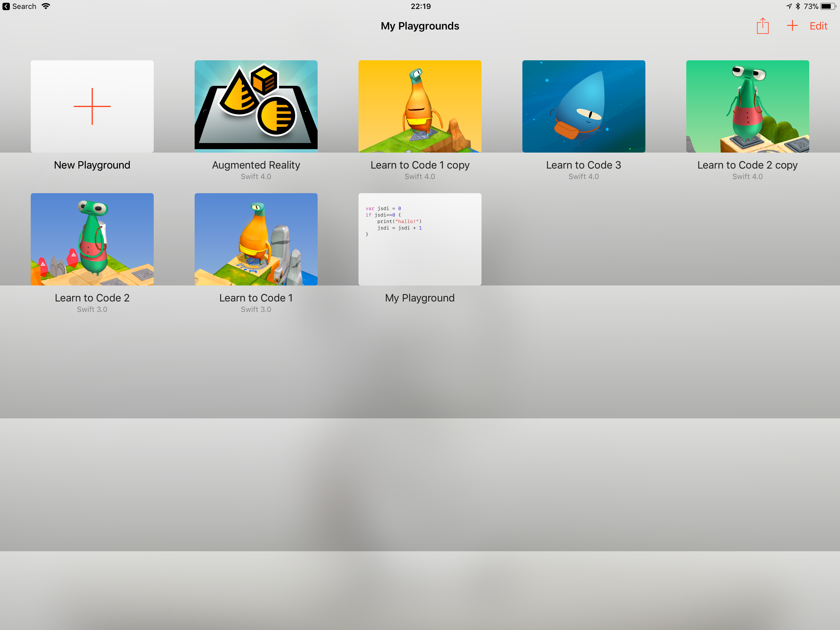
Task: Tap the 'My Playgrounds' header title
Action: pyautogui.click(x=420, y=26)
